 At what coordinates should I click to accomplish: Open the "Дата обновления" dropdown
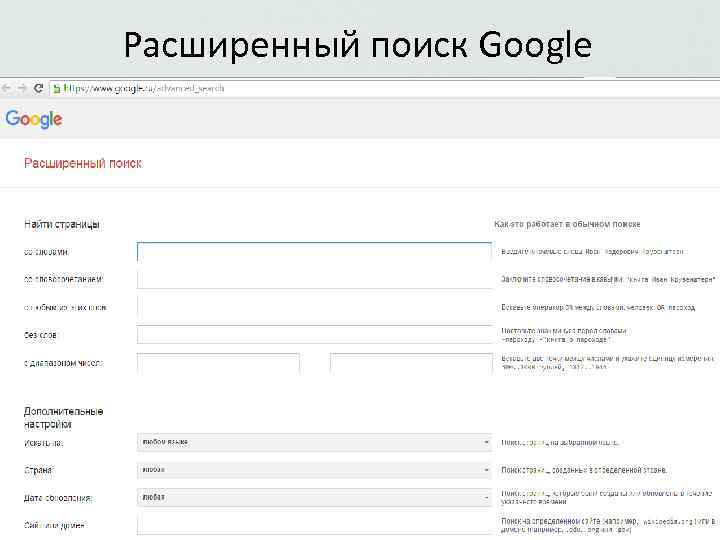tap(314, 498)
